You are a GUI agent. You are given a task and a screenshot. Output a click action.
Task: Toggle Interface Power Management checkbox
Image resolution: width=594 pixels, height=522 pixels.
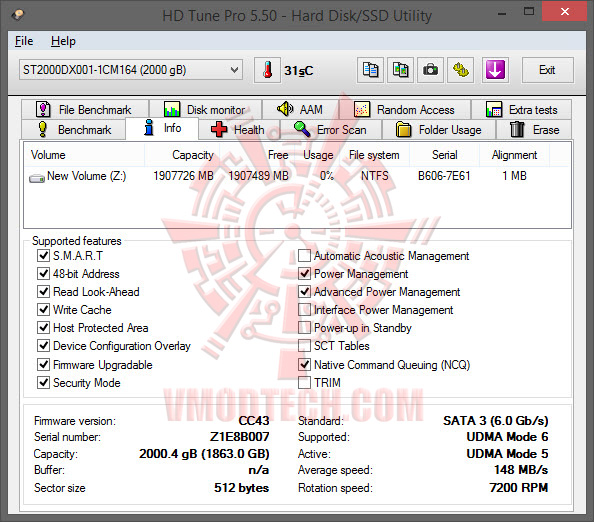click(305, 309)
